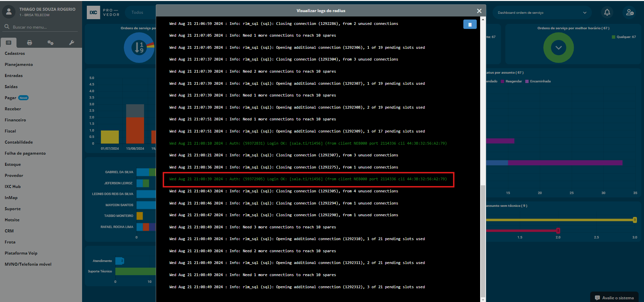The image size is (644, 302).
Task: Select the wrench tools tab in sidebar
Action: point(71,43)
